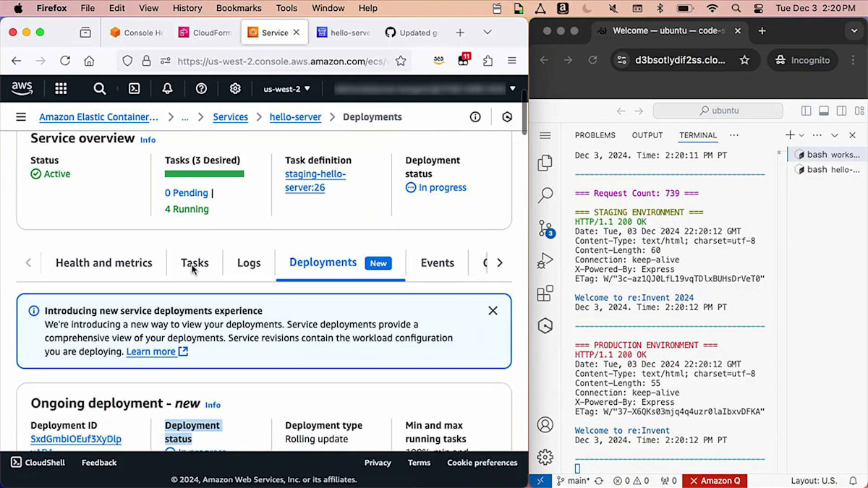Viewport: 868px width, 488px height.
Task: Go to the AWS logo home
Action: pos(22,88)
